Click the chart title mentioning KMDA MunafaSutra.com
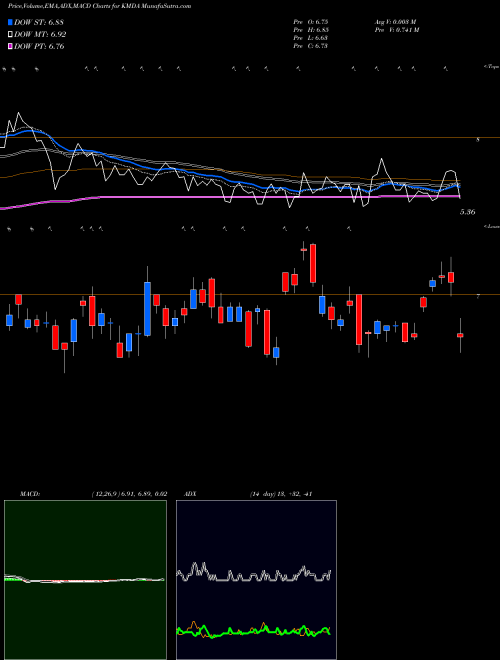 [x=99, y=6]
